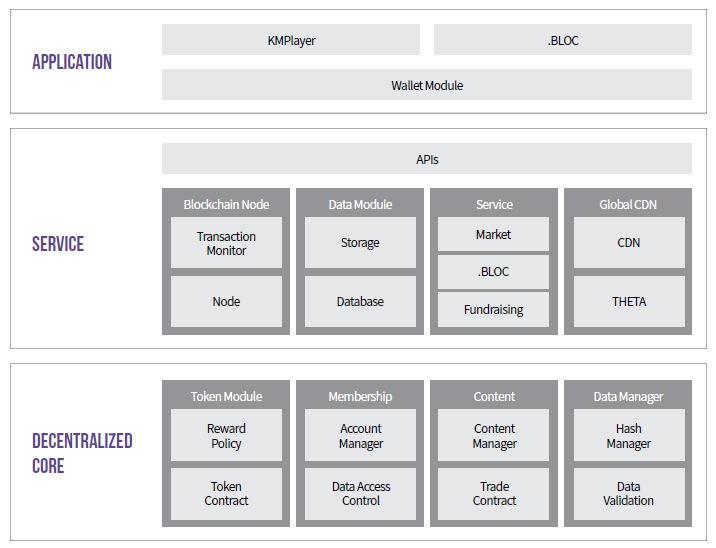Select the Membership group title

(360, 396)
